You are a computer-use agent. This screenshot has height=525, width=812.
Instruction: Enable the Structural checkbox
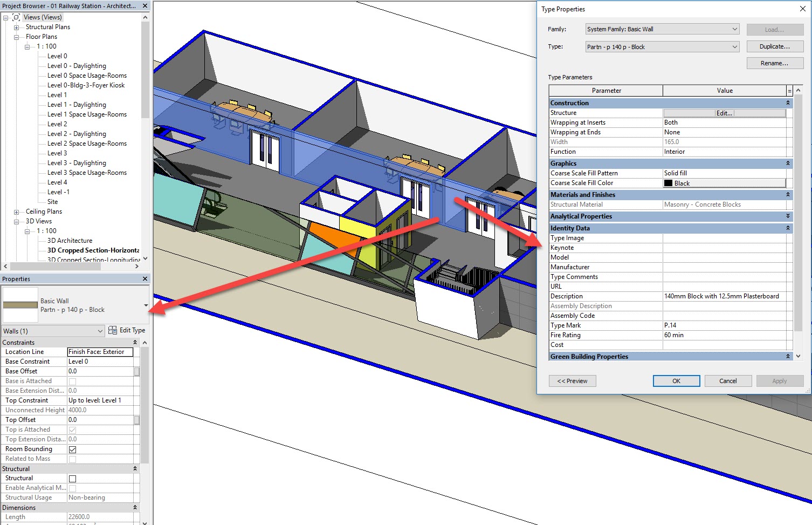(x=71, y=478)
